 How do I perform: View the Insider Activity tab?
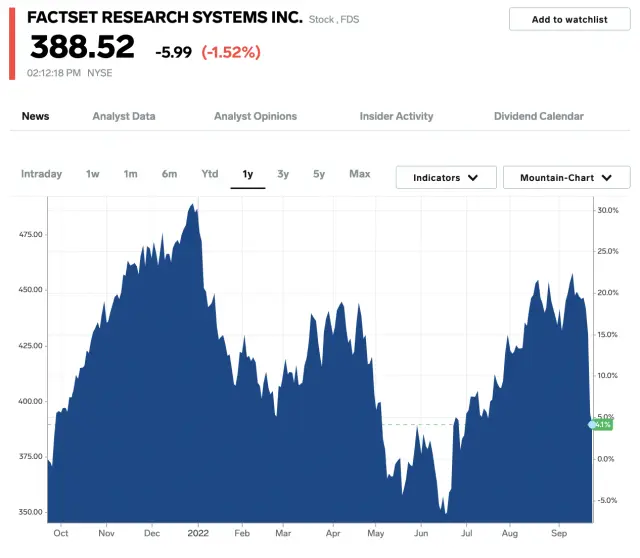coord(396,116)
